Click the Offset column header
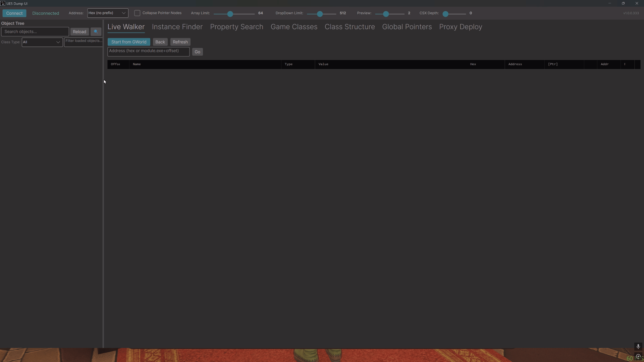 point(118,64)
